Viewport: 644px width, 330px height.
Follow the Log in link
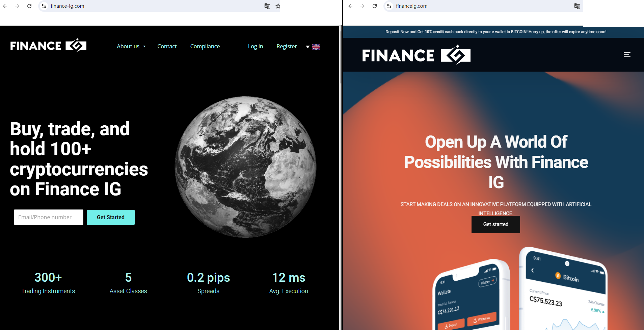[x=256, y=46]
